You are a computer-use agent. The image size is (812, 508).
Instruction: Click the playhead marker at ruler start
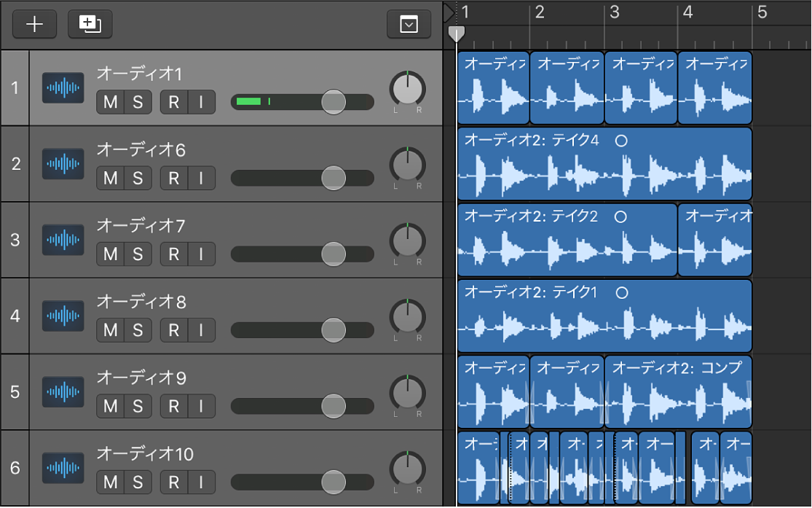click(x=456, y=33)
